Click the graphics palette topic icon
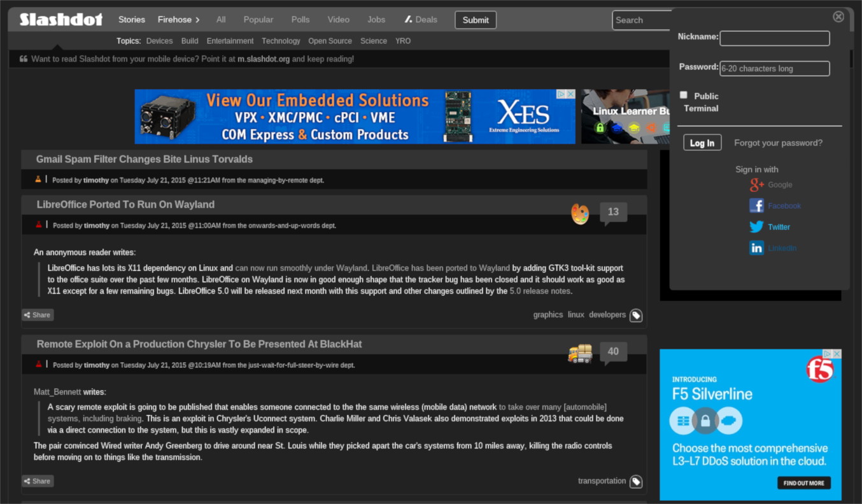Screen dimensions: 862x504 point(580,214)
